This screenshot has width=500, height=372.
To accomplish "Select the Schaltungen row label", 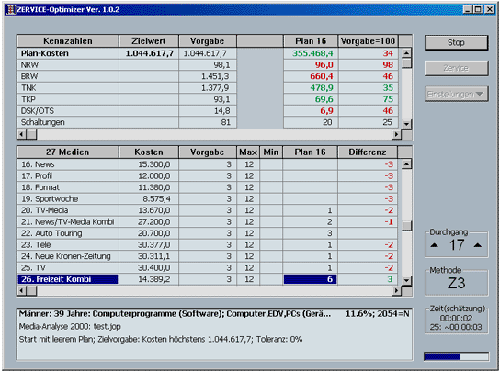I will (43, 122).
